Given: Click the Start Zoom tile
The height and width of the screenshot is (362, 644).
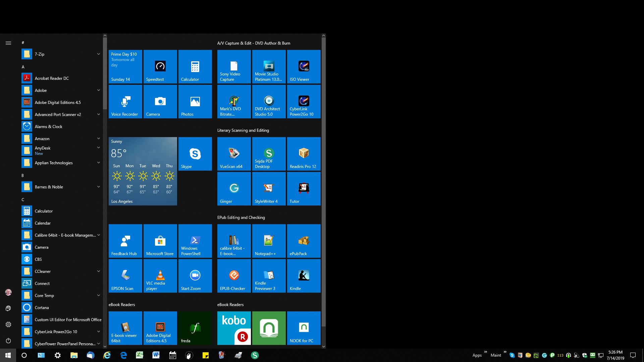Looking at the screenshot, I should [195, 276].
